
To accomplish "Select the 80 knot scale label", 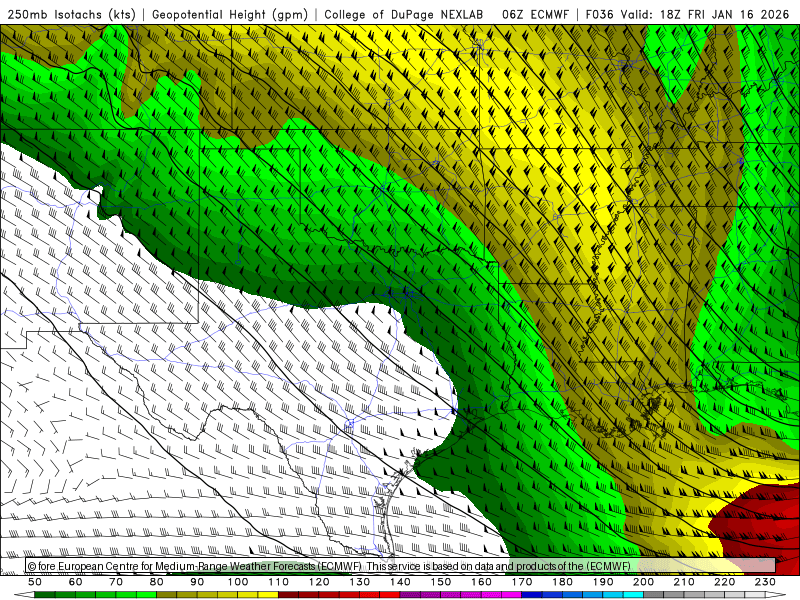I will tap(157, 582).
